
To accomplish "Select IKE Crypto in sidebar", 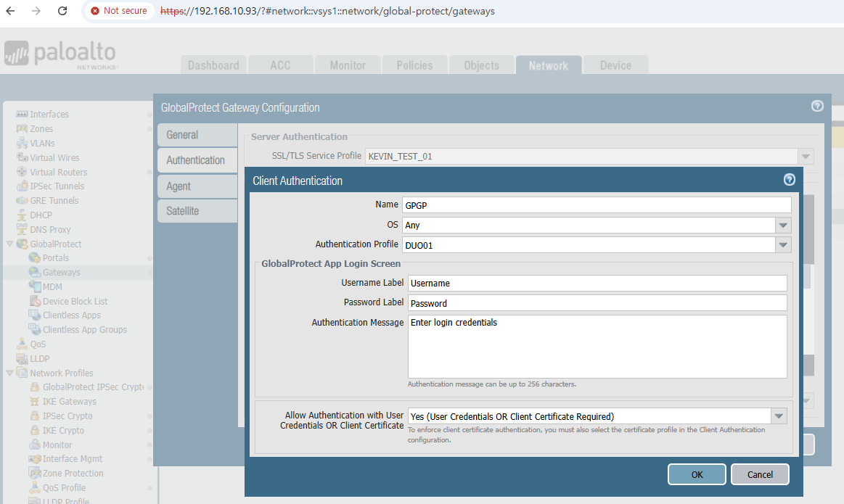I will tap(63, 430).
